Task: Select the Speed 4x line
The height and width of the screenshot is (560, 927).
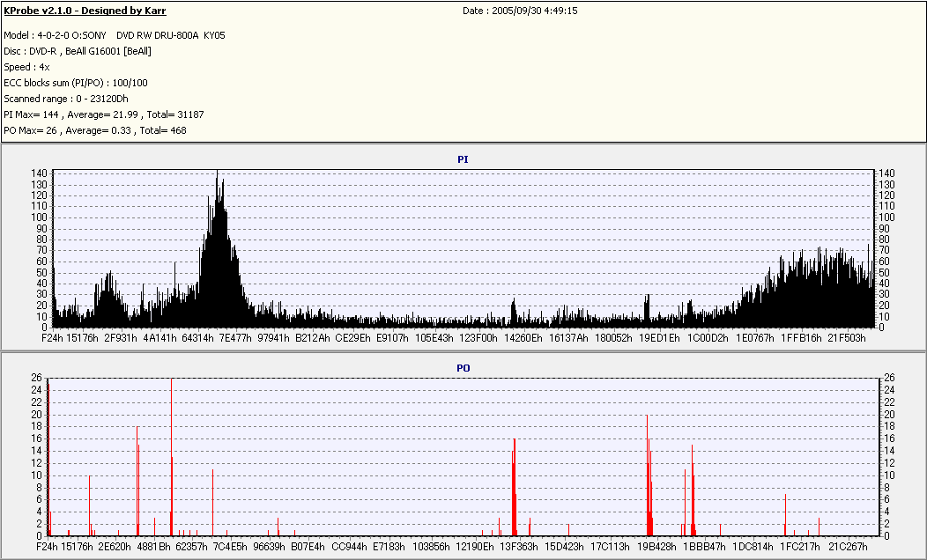Action: tap(26, 67)
